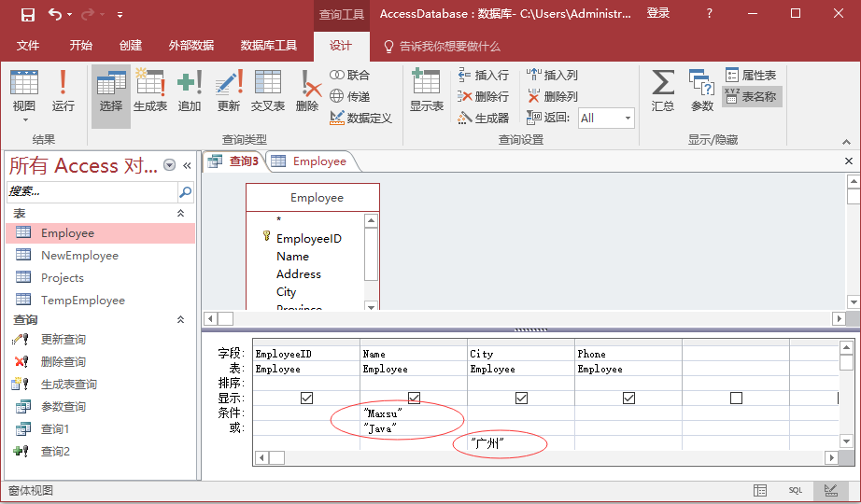The width and height of the screenshot is (861, 504).
Task: Select the 生成表 (Make Table) query type
Action: coord(150,91)
